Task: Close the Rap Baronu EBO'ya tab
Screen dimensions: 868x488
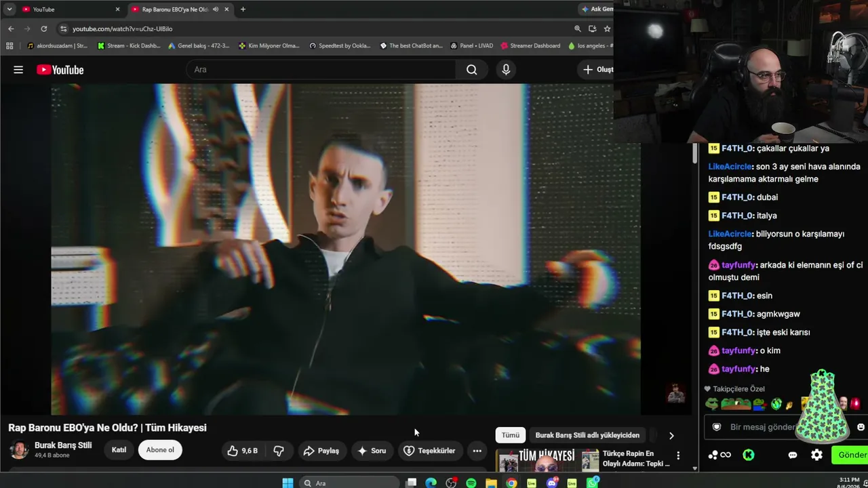Action: click(226, 9)
